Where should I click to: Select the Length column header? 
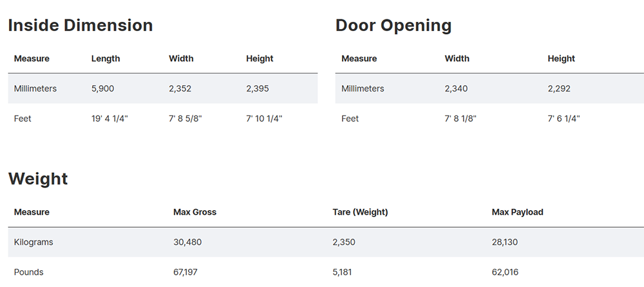point(106,59)
